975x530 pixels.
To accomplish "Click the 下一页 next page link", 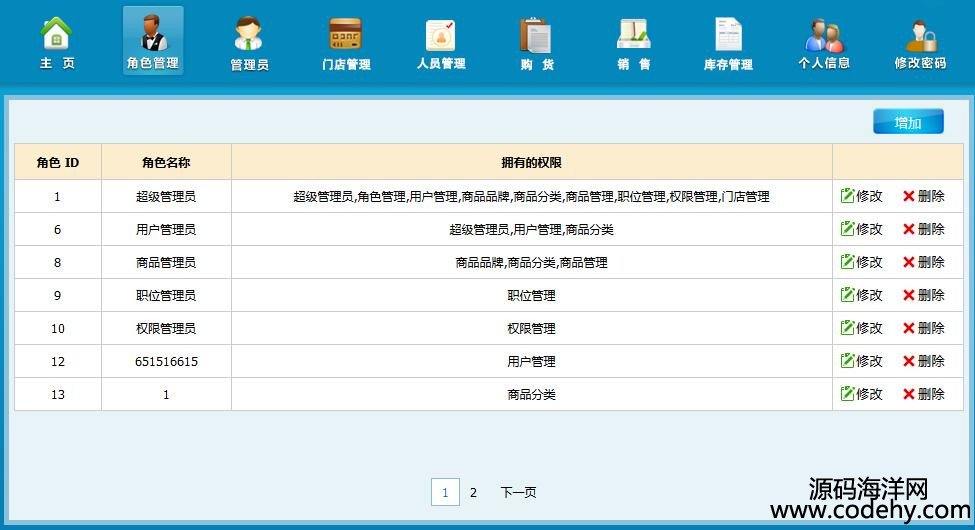I will (518, 492).
